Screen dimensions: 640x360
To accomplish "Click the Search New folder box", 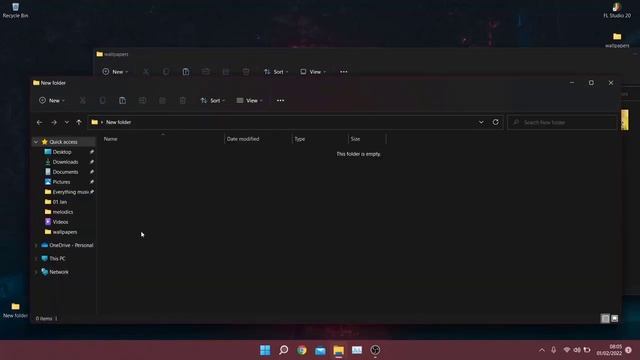I will click(x=562, y=122).
